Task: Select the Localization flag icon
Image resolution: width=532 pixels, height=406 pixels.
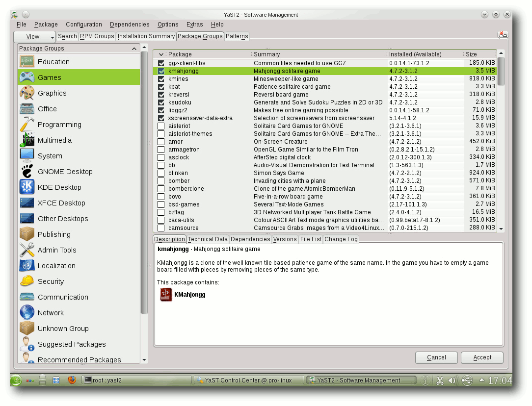Action: pos(27,266)
